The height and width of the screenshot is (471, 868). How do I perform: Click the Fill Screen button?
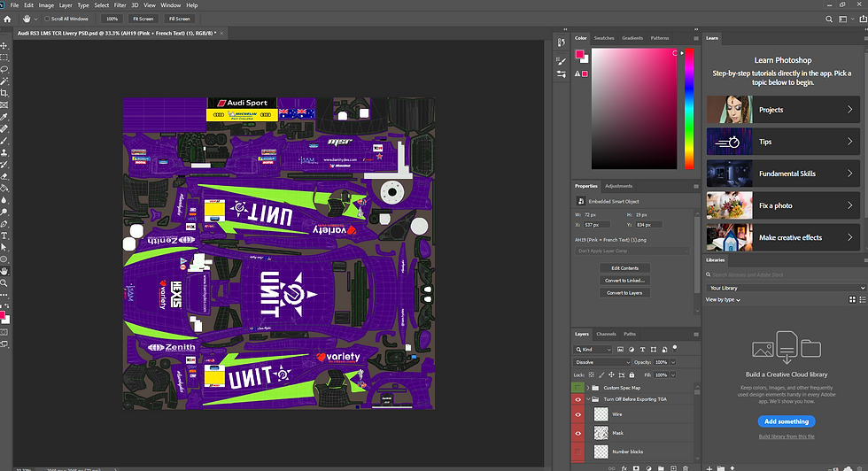click(179, 19)
